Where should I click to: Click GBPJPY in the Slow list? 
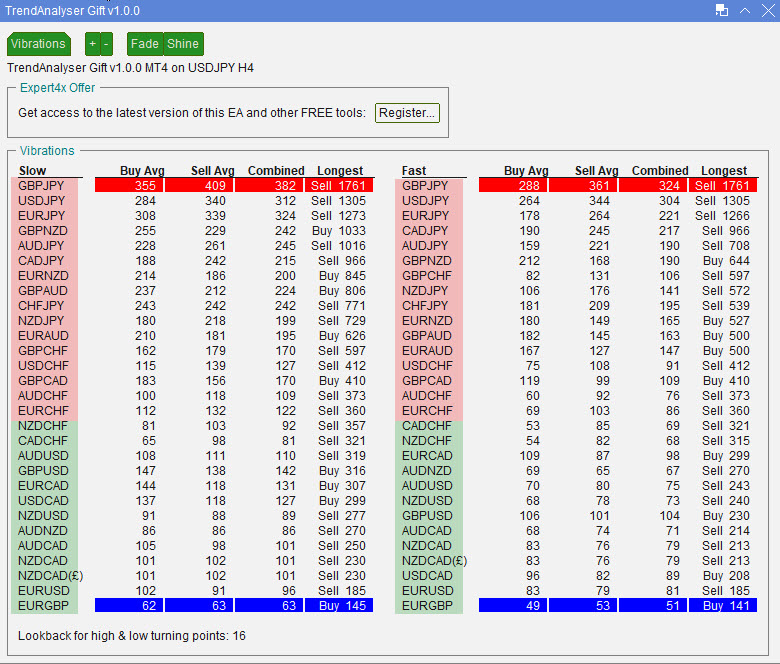point(41,186)
